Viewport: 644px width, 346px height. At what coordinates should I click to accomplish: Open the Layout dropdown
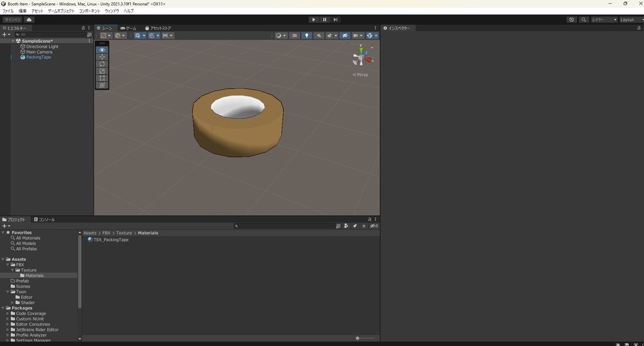631,20
